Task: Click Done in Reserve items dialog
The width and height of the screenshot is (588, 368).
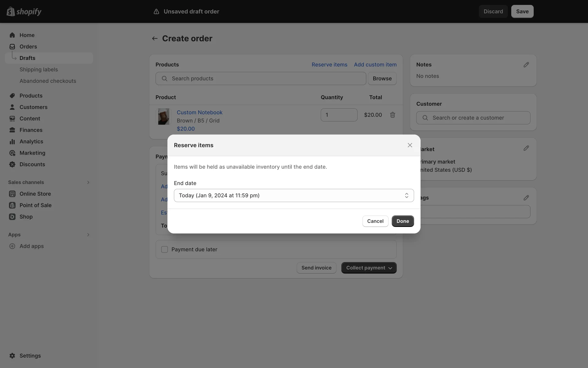Action: pyautogui.click(x=402, y=221)
